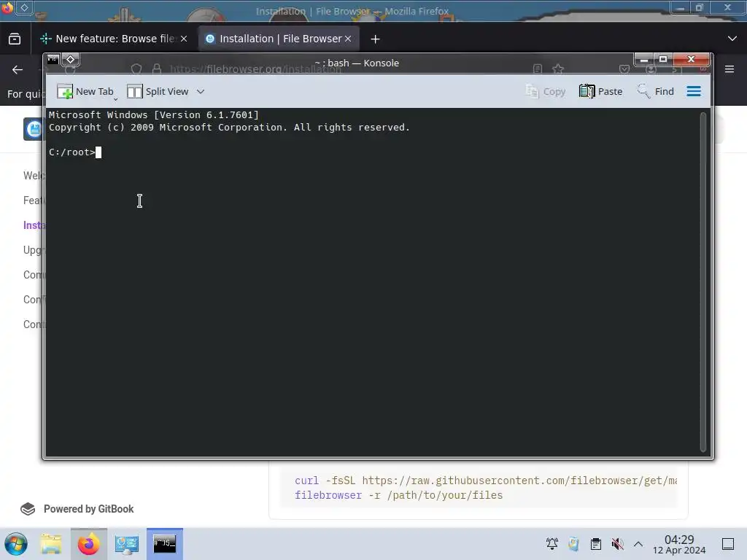Open a New Tab in Konsole

[x=85, y=91]
